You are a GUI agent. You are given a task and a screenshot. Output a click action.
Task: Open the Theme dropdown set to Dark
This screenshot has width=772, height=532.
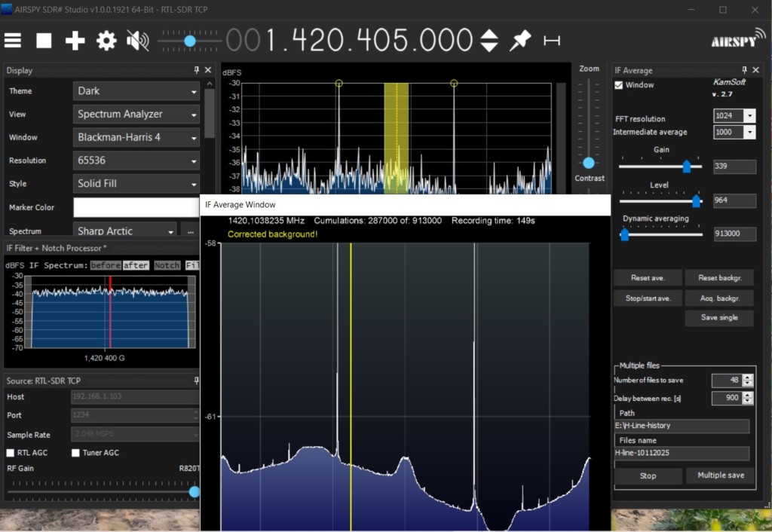(136, 91)
